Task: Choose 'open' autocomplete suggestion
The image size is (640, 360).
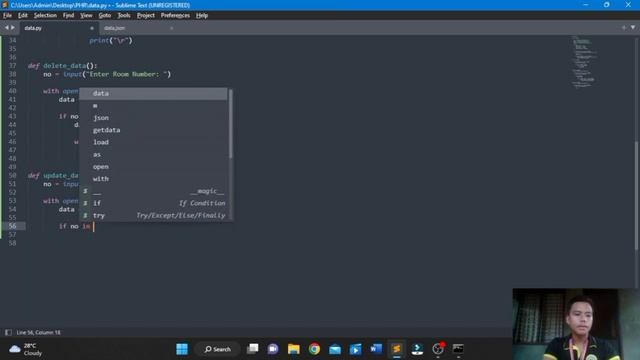Action: [153, 167]
